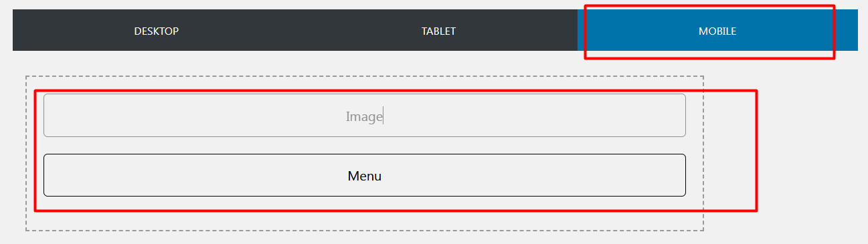This screenshot has width=868, height=244.
Task: Open the dark TABLET view tab
Action: point(438,31)
